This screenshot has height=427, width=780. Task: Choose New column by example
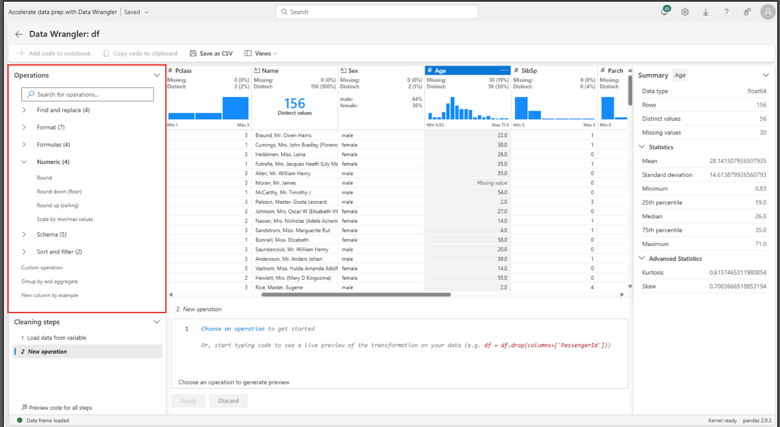point(49,295)
